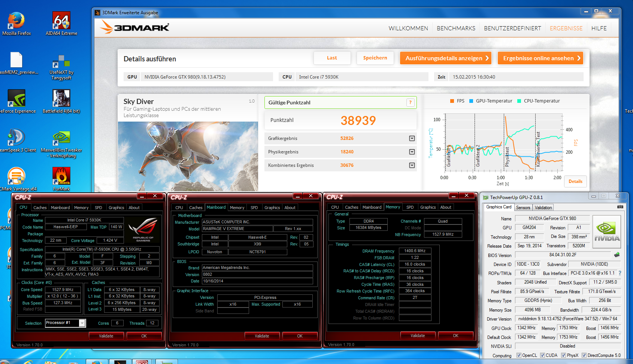Click the 3DMark logo in the header

135,27
